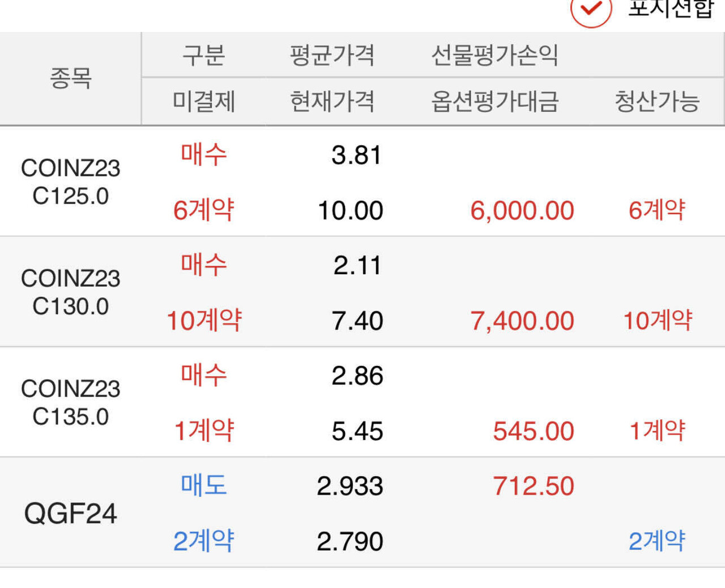Click current price 2.790
The height and width of the screenshot is (588, 725).
[x=350, y=542]
